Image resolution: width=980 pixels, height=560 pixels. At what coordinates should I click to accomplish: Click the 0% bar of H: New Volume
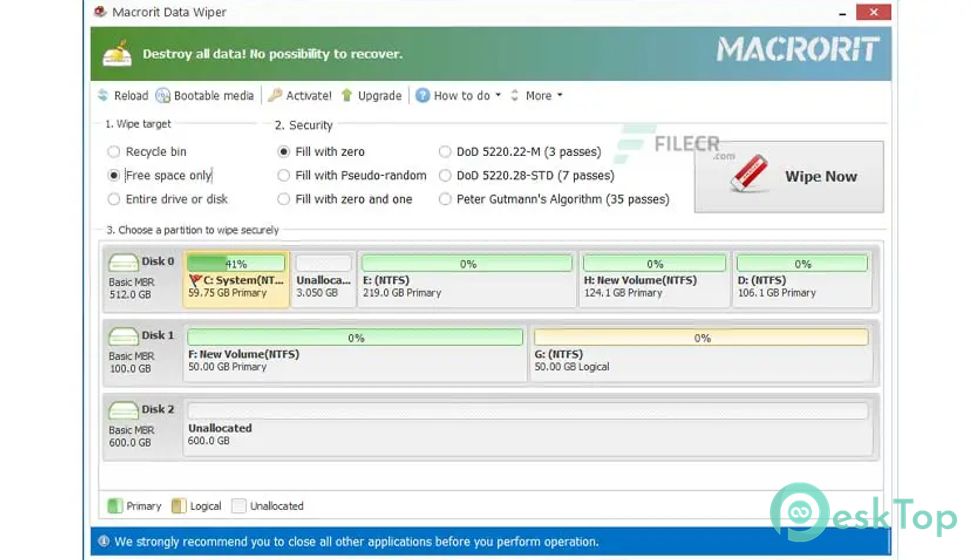[x=654, y=264]
